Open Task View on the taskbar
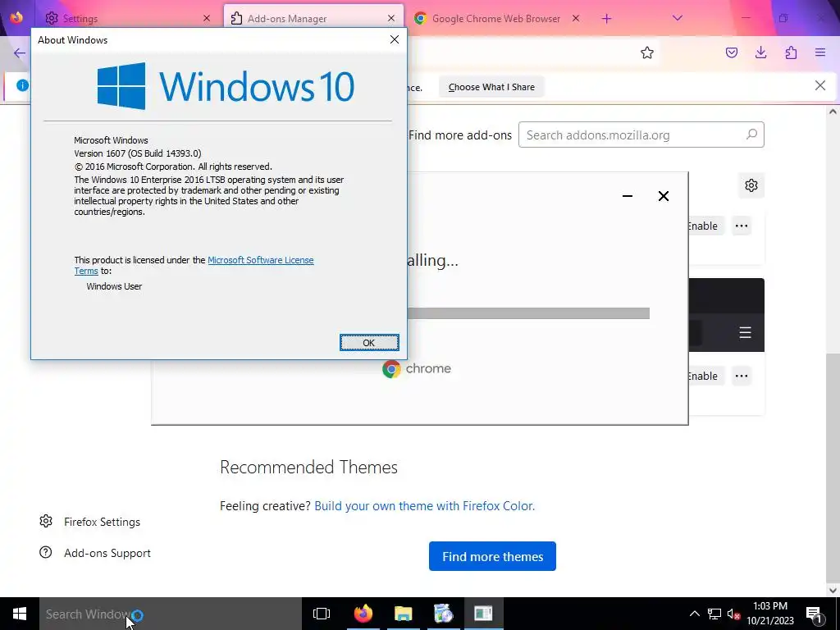This screenshot has width=840, height=630. tap(322, 614)
